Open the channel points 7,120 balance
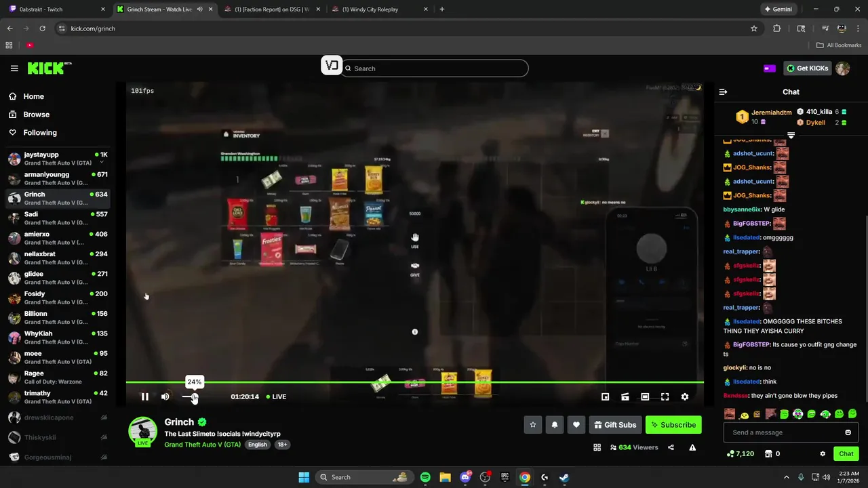 (x=740, y=453)
